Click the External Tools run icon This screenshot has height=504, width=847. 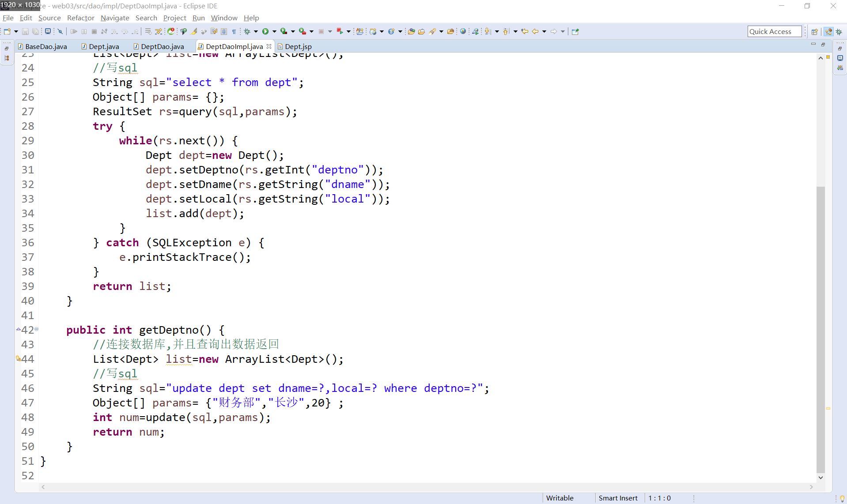(x=302, y=31)
